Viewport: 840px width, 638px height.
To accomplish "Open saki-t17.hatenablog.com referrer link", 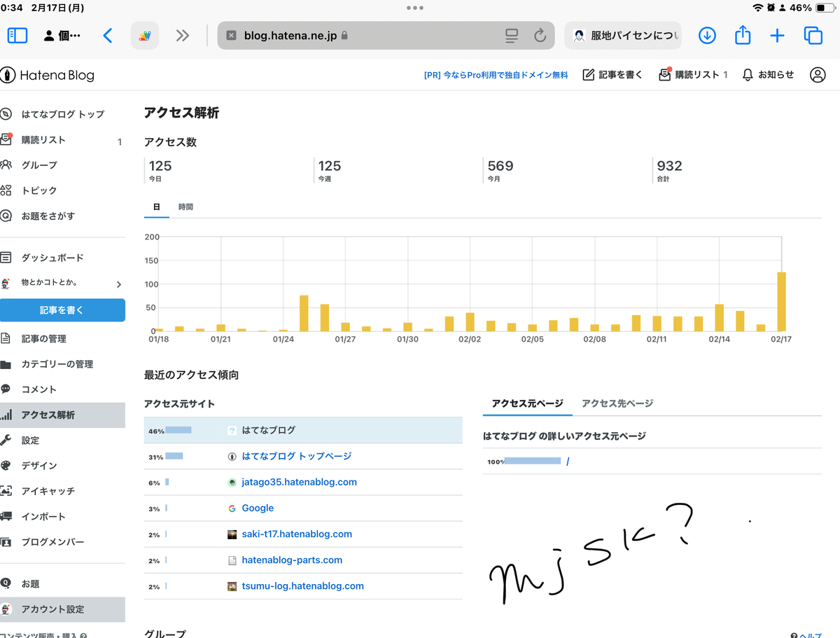I will (297, 534).
